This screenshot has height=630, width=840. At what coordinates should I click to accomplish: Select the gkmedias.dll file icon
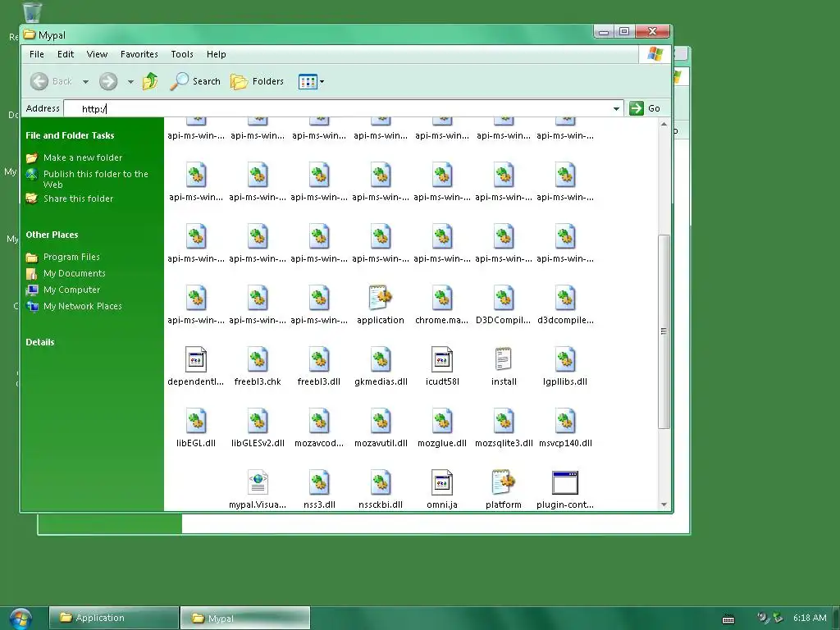(381, 359)
